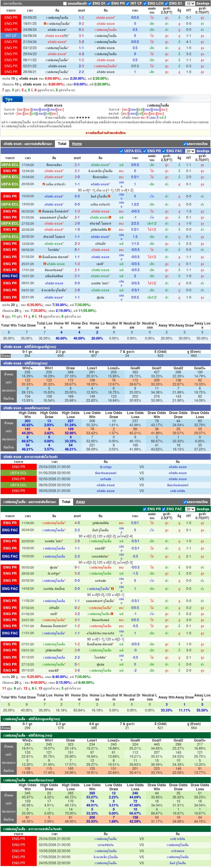Select the Tips tab
This screenshot has width=211, height=868.
pos(12,99)
